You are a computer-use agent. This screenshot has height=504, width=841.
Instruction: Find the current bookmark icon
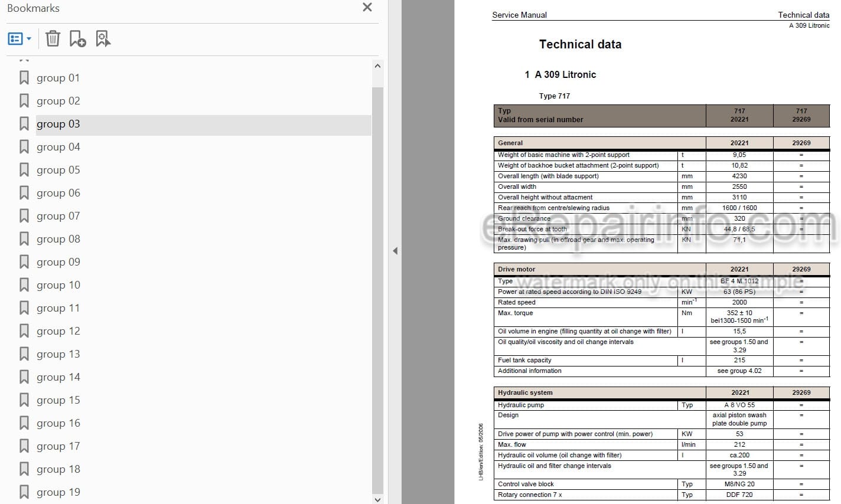click(103, 39)
